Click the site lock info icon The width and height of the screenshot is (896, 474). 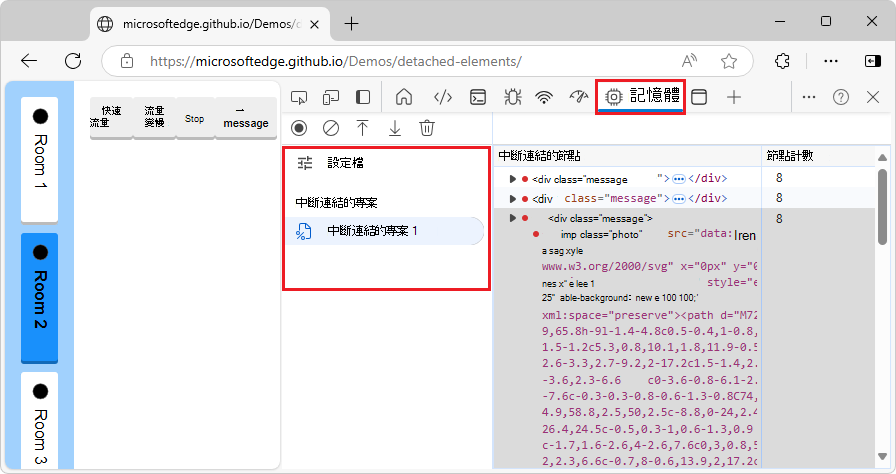127,61
